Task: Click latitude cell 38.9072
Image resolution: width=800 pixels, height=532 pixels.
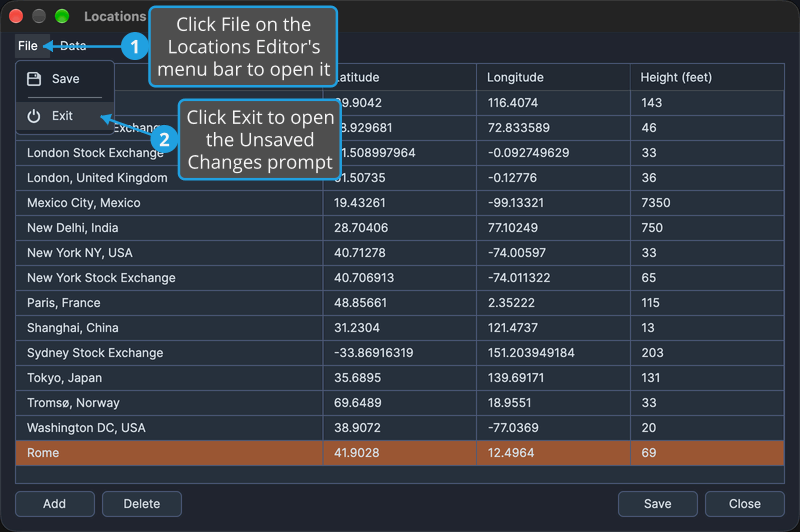Action: point(399,428)
